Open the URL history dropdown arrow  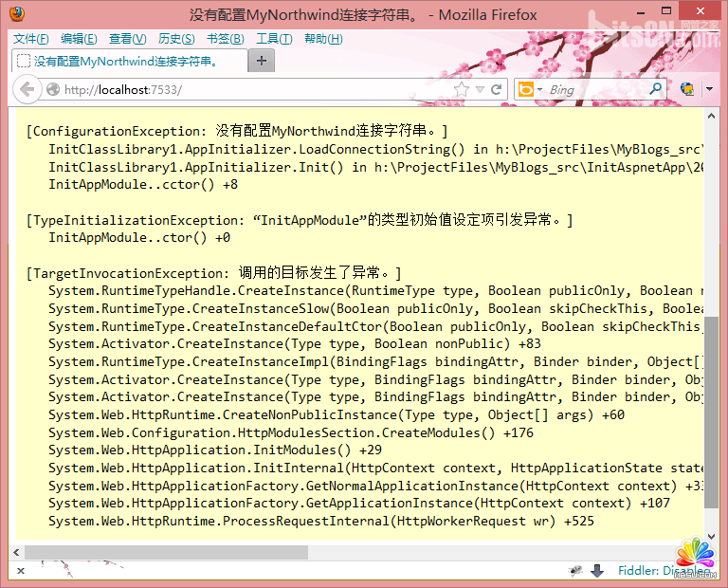480,89
